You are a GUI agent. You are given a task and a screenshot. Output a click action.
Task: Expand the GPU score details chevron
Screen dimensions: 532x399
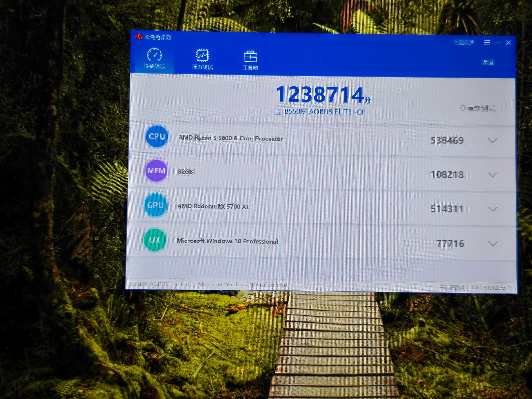point(492,209)
